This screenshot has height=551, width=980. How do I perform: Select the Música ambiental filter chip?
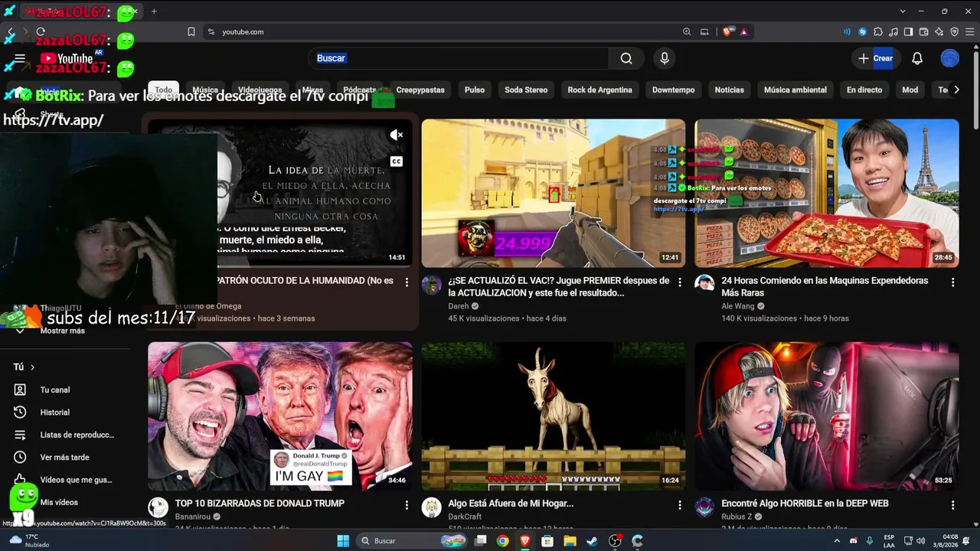point(795,90)
